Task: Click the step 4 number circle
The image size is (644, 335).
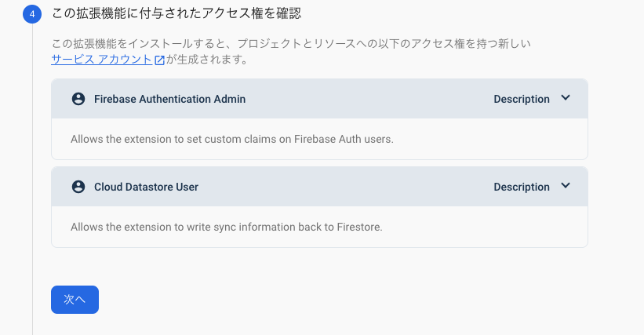Action: pyautogui.click(x=32, y=14)
